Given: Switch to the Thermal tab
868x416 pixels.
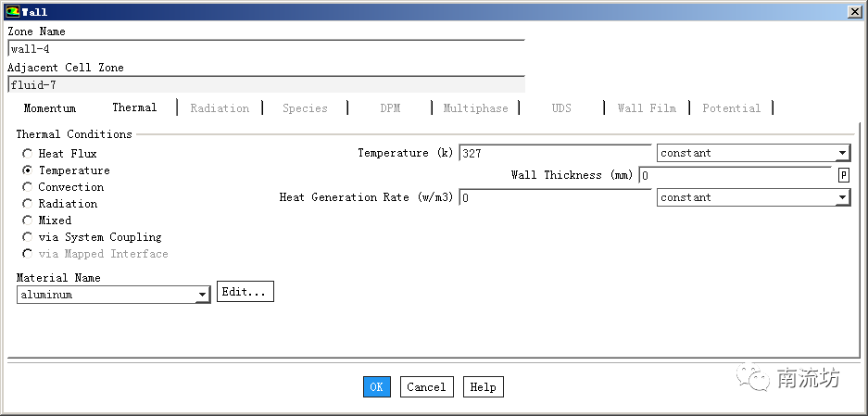Looking at the screenshot, I should pos(134,108).
